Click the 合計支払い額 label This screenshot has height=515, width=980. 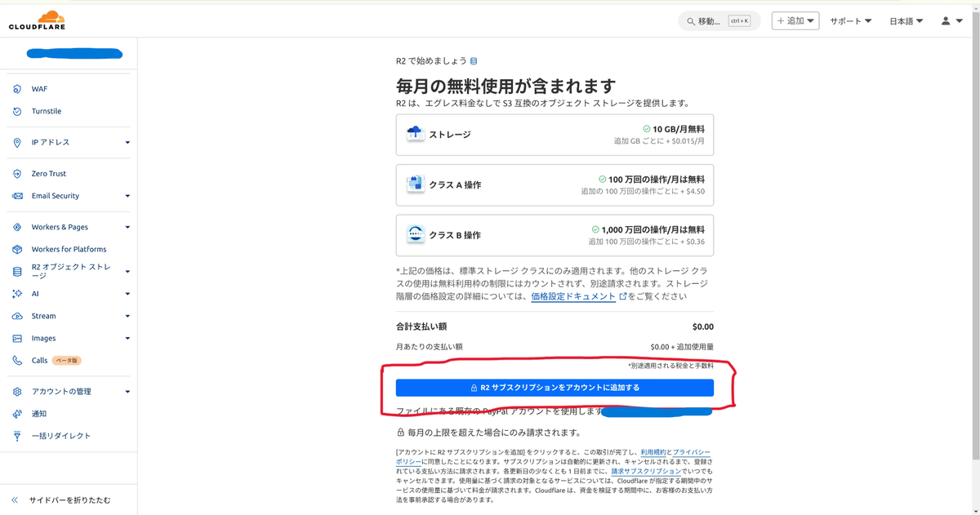pos(423,326)
